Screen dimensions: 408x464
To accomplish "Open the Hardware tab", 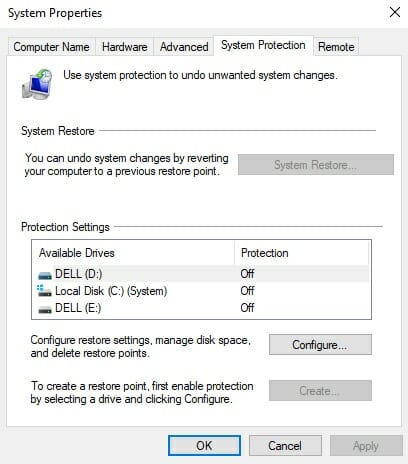I will [x=124, y=47].
